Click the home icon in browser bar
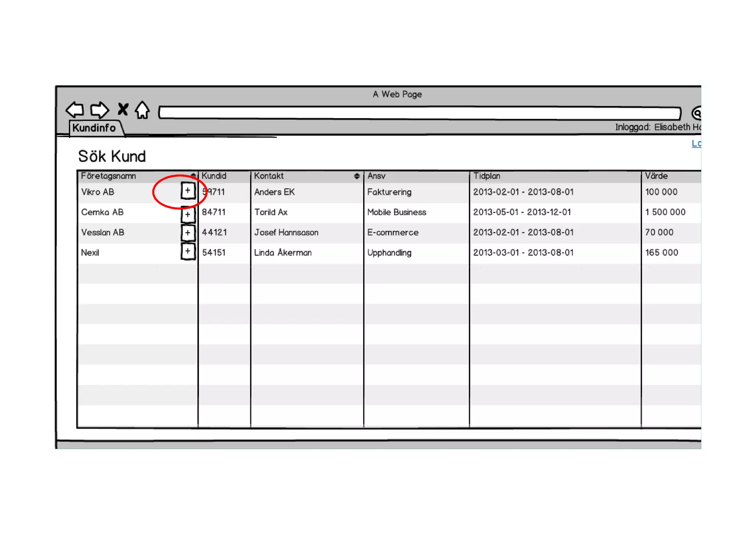This screenshot has width=756, height=534. (x=142, y=110)
